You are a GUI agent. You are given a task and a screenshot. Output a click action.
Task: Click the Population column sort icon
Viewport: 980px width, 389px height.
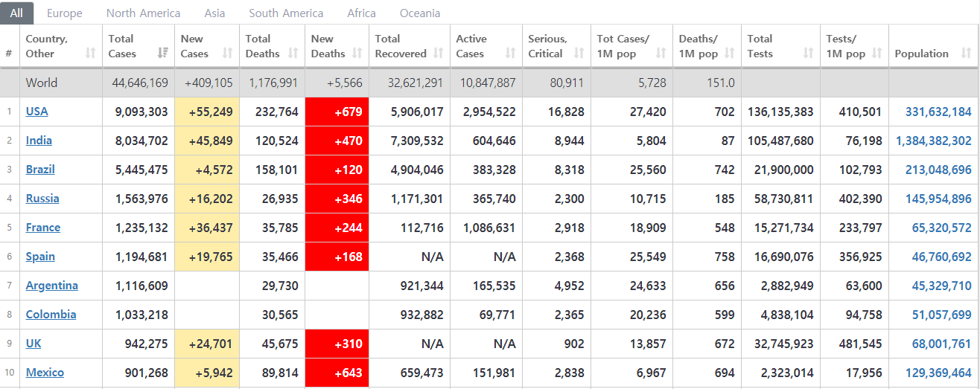point(966,54)
